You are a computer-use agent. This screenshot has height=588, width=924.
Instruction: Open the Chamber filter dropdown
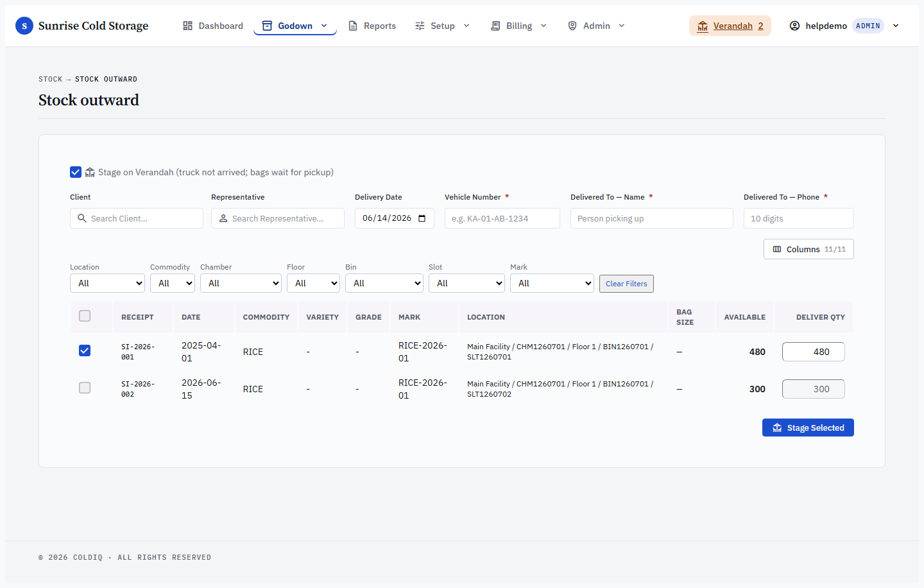(241, 283)
